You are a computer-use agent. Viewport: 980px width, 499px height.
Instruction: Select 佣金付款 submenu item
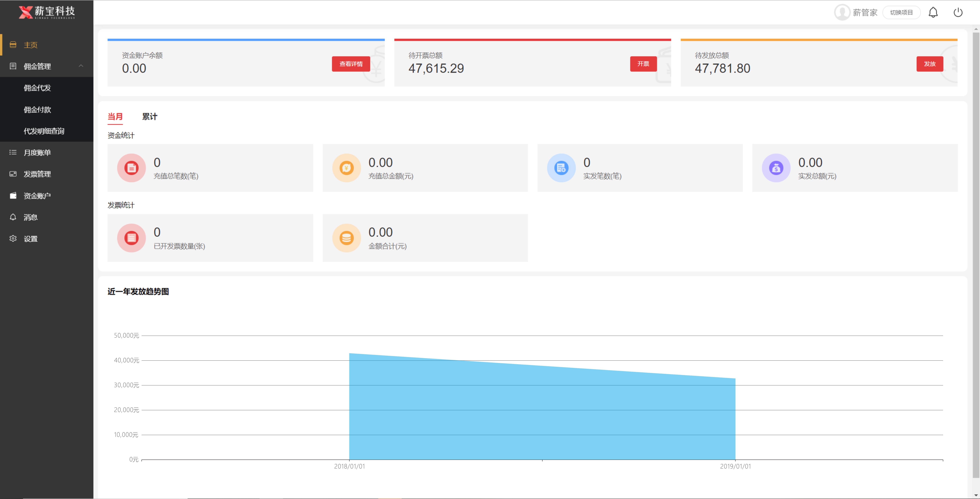[x=47, y=110]
